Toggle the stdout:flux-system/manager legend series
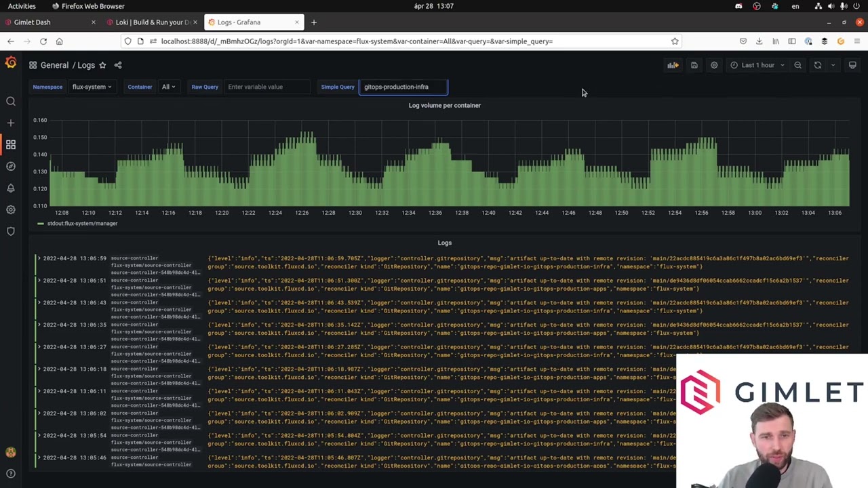Image resolution: width=868 pixels, height=488 pixels. click(x=82, y=224)
